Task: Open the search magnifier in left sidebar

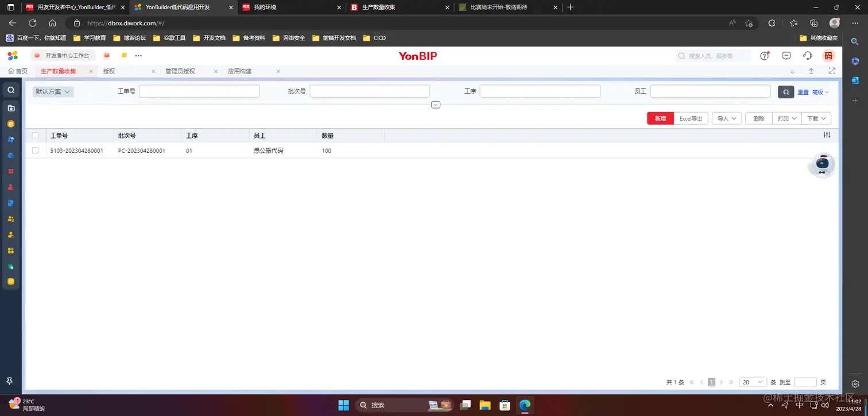Action: 10,90
